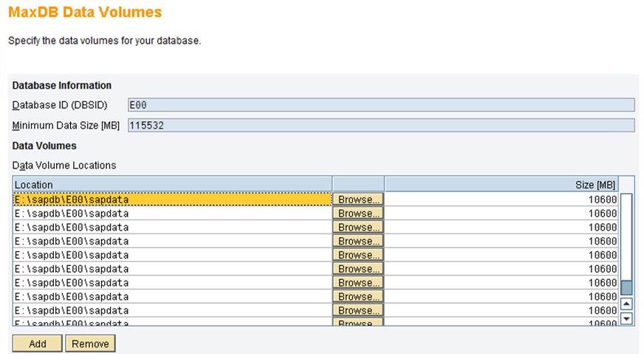
Task: Edit the ninth row size value 10600
Action: (603, 311)
